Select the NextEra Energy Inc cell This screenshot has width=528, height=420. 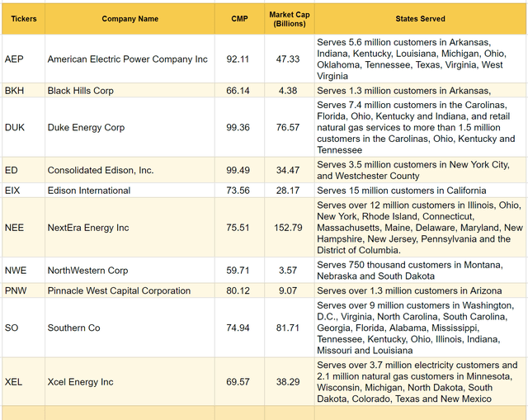click(x=130, y=228)
